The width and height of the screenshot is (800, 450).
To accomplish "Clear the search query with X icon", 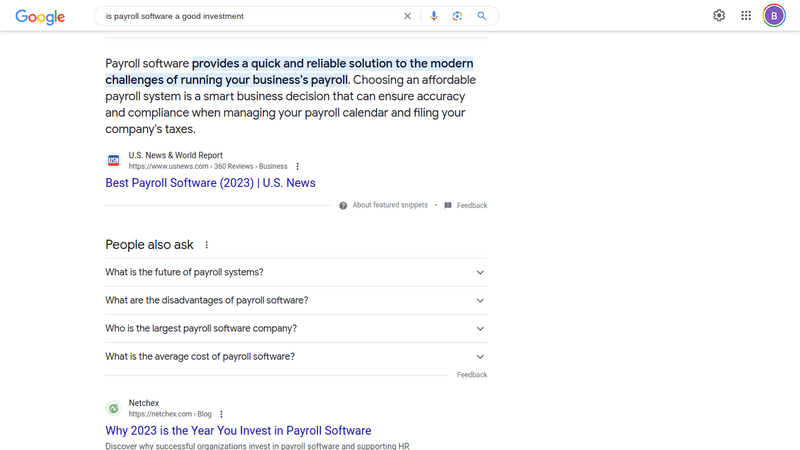I will (x=407, y=16).
